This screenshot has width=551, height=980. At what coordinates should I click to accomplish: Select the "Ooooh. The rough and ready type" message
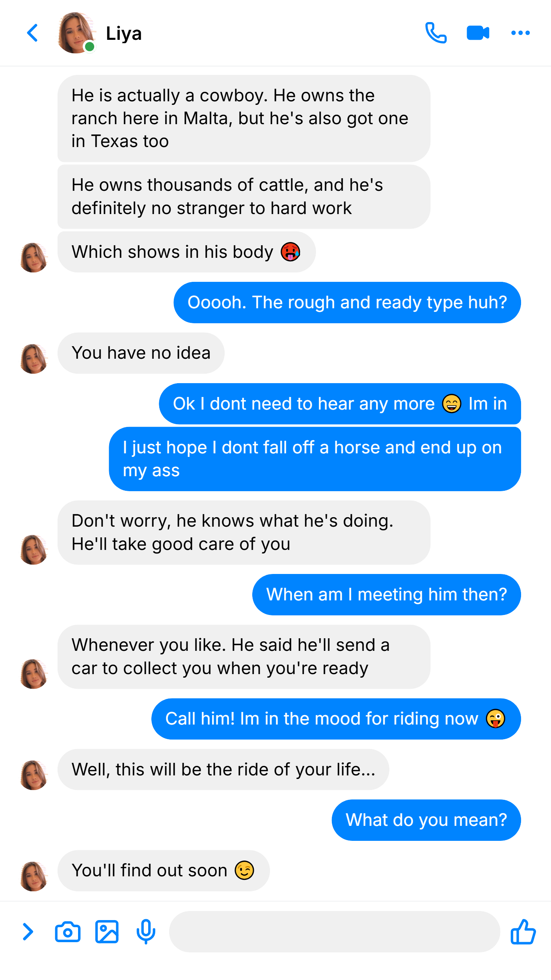coord(347,302)
